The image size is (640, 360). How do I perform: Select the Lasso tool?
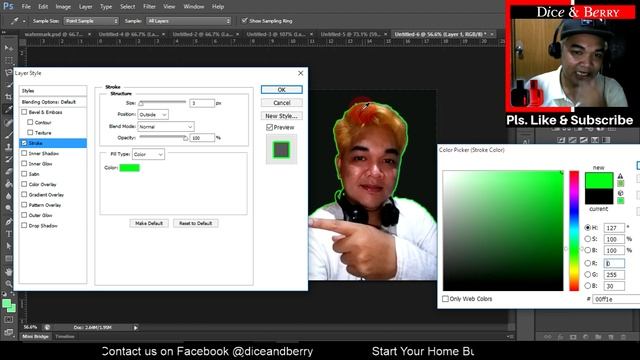click(8, 73)
